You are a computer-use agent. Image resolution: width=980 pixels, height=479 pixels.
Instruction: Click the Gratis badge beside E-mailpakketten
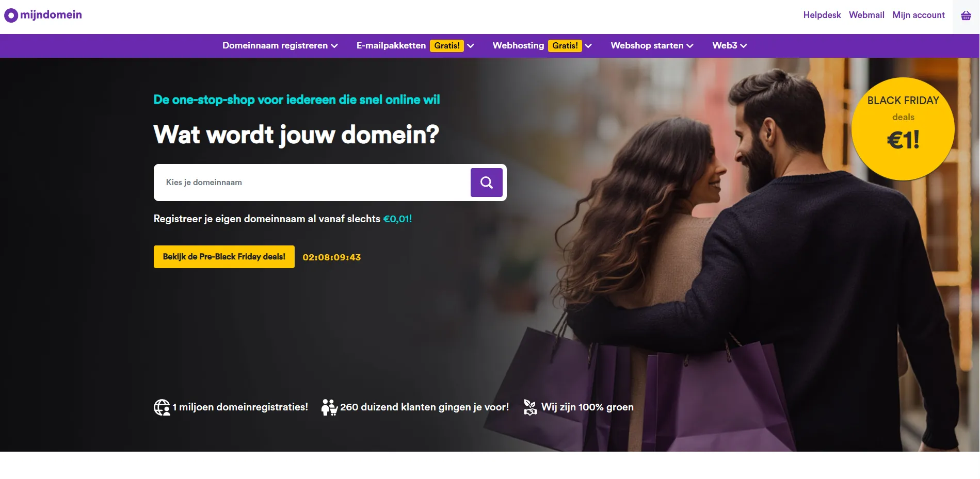(447, 46)
